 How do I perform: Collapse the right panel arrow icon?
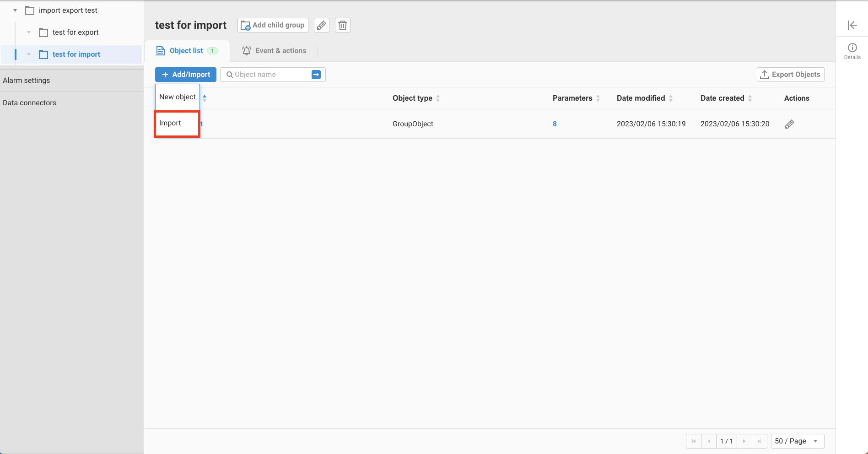852,25
